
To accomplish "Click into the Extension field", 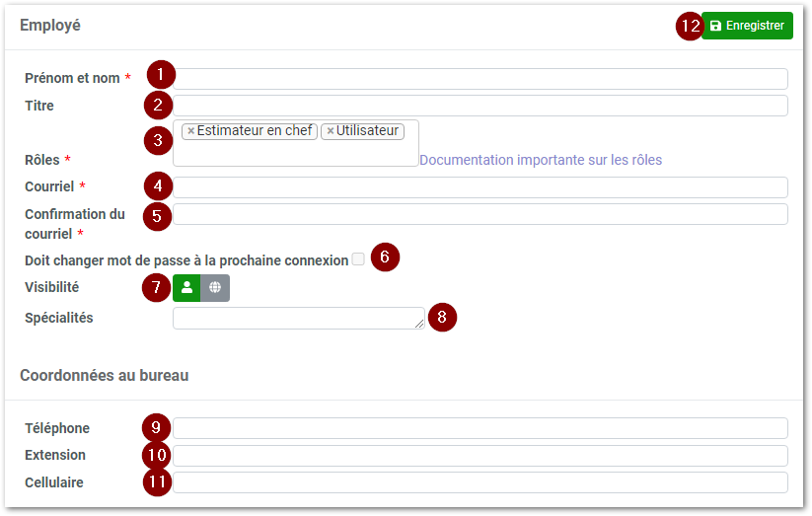I will click(480, 455).
